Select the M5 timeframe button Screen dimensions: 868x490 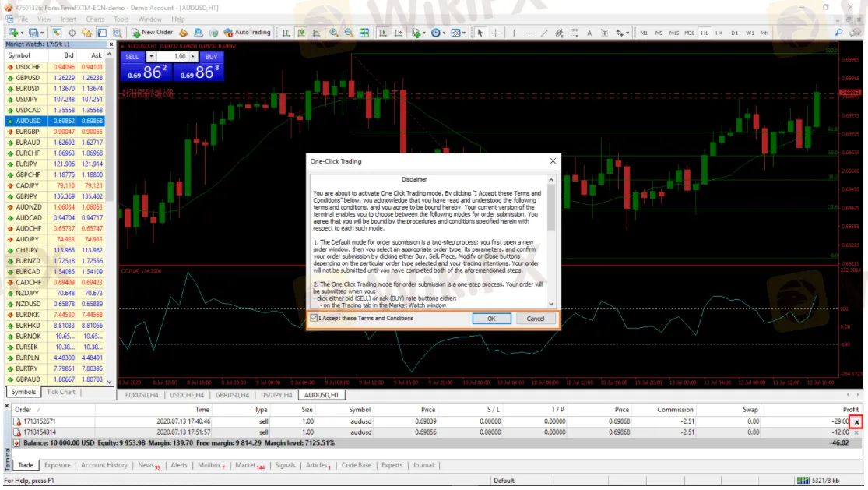pyautogui.click(x=658, y=33)
